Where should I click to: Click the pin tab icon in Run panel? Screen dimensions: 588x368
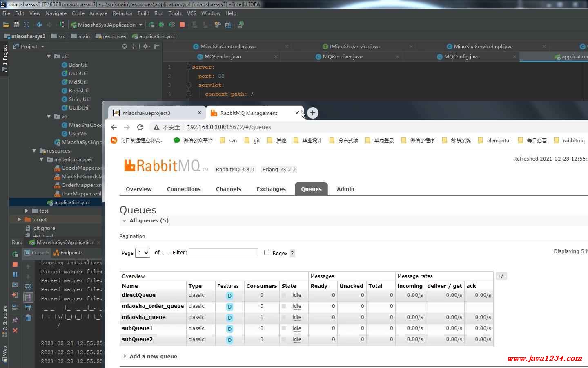(15, 320)
